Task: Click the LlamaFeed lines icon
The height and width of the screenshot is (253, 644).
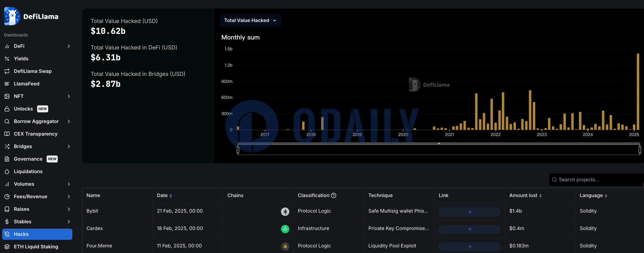Action: coord(7,84)
